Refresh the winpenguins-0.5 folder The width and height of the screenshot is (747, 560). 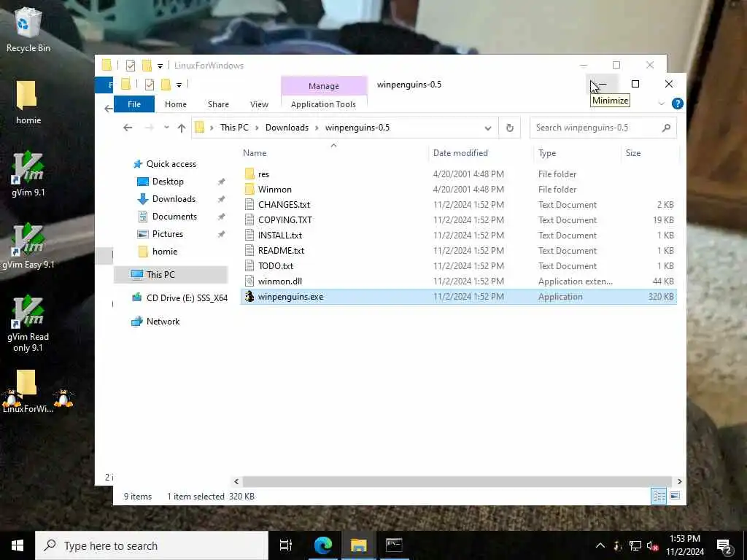[510, 128]
